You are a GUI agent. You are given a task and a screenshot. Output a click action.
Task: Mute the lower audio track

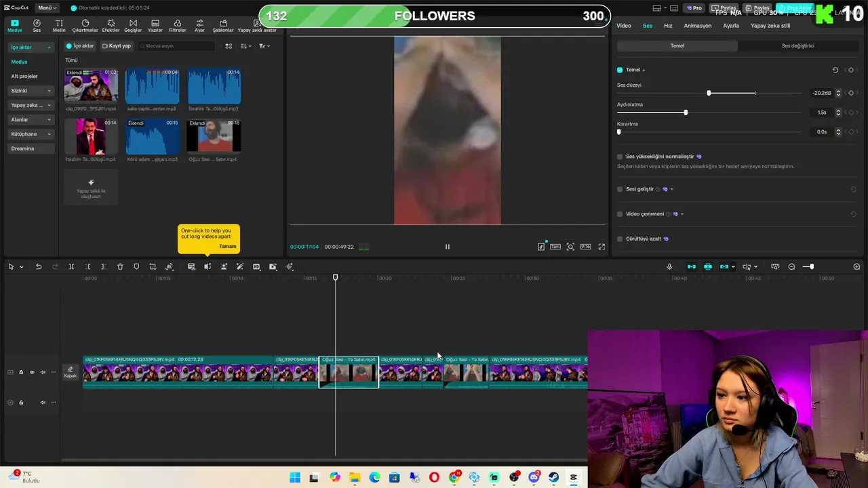(x=43, y=403)
